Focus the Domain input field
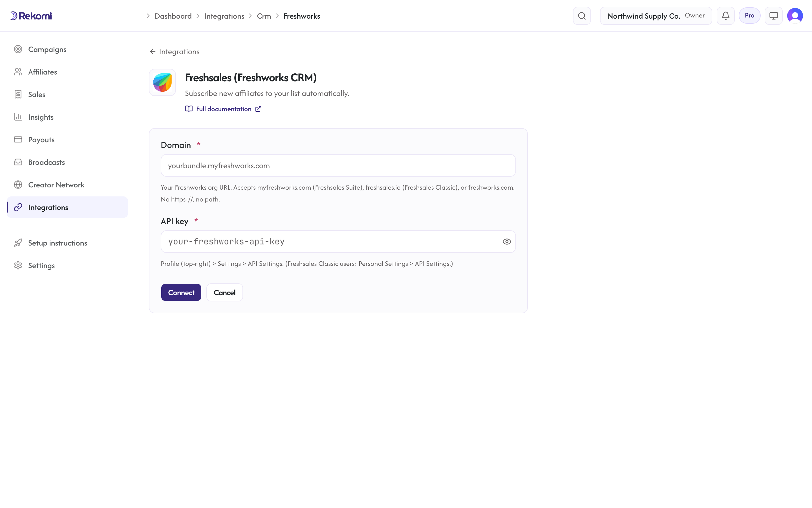Screen dimensions: 812x508 pyautogui.click(x=338, y=165)
